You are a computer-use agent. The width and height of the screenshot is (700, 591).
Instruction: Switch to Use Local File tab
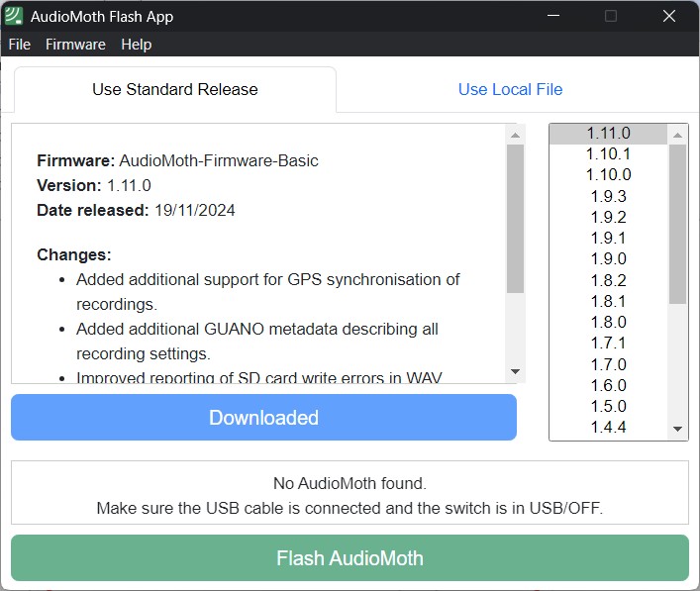click(x=510, y=89)
